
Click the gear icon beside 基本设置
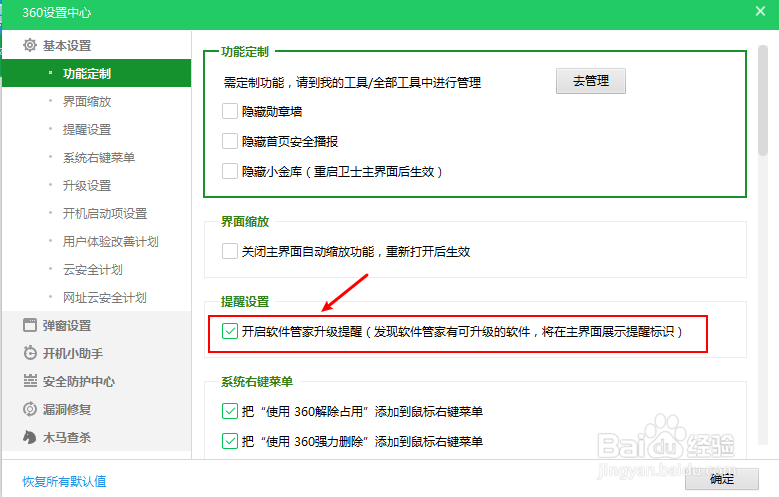click(x=30, y=45)
